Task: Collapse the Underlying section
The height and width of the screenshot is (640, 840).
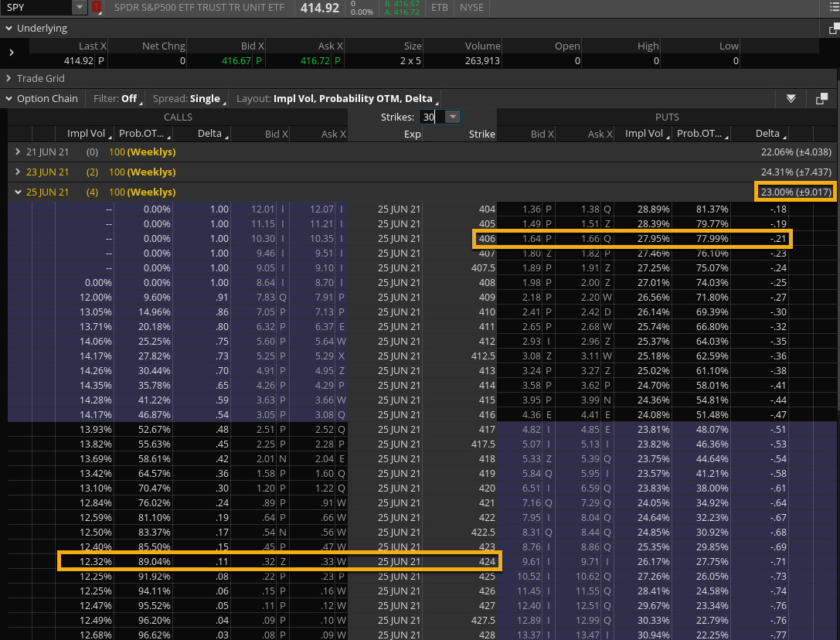Action: click(x=9, y=29)
